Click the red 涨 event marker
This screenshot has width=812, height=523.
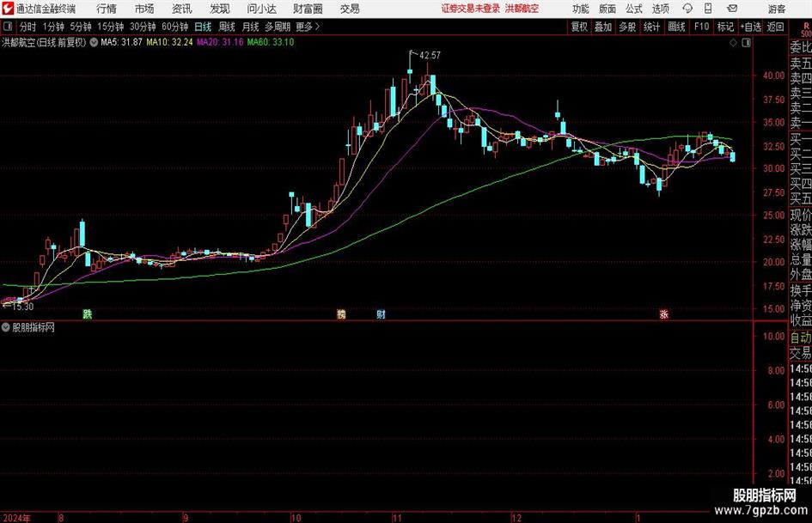coord(664,313)
